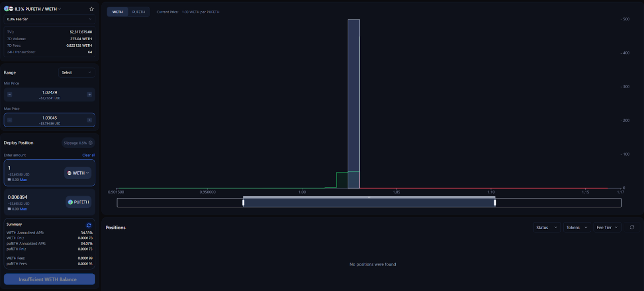Click Clear all amounts link
The width and height of the screenshot is (644, 291).
(89, 155)
